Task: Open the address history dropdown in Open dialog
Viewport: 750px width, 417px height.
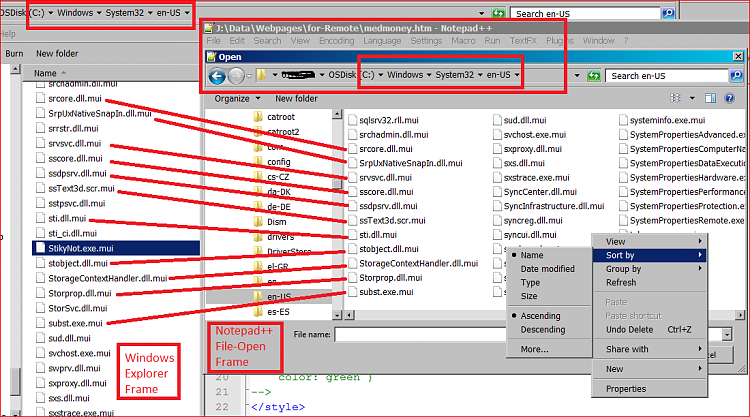Action: coord(577,76)
